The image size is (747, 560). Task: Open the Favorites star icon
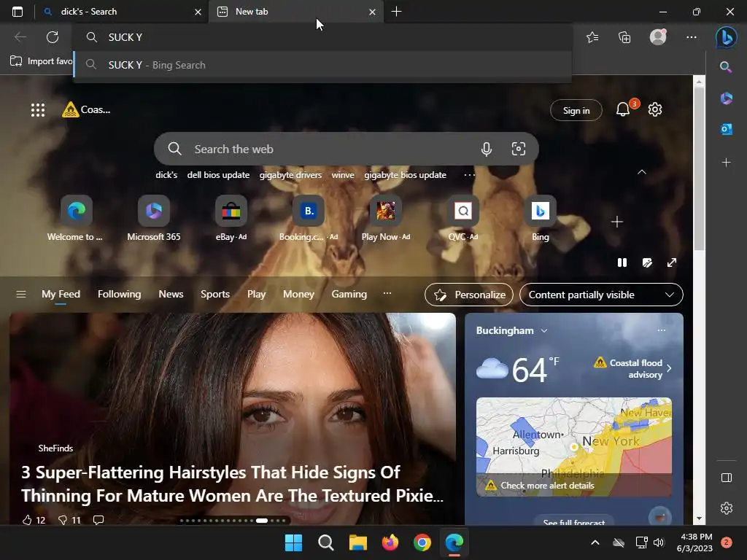(592, 37)
